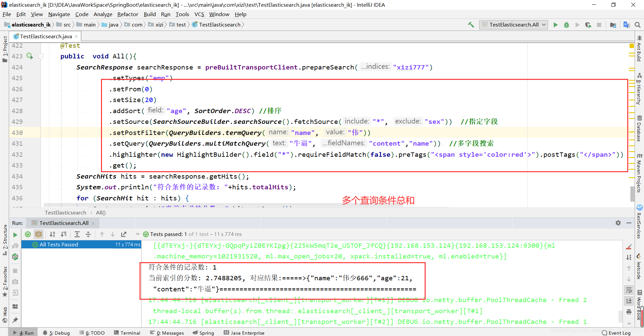Screen dimensions: 644x336
Task: Open Run panel settings gear
Action: coord(618,223)
